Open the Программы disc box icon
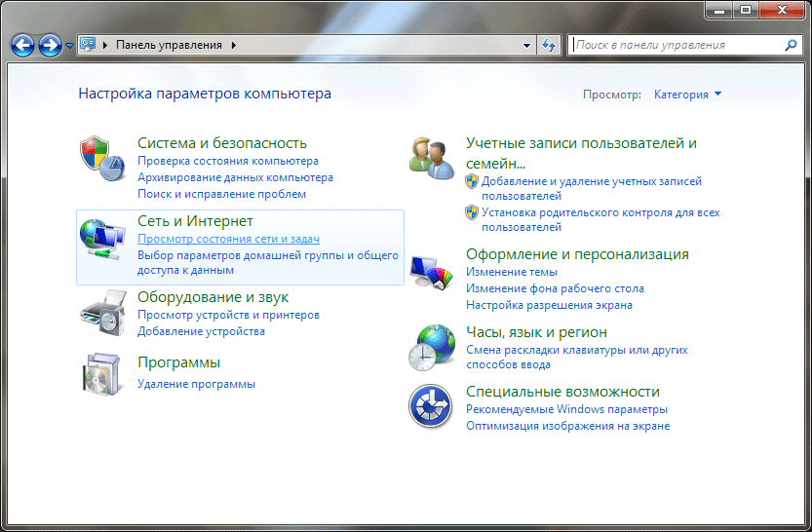The height and width of the screenshot is (532, 812). (102, 375)
